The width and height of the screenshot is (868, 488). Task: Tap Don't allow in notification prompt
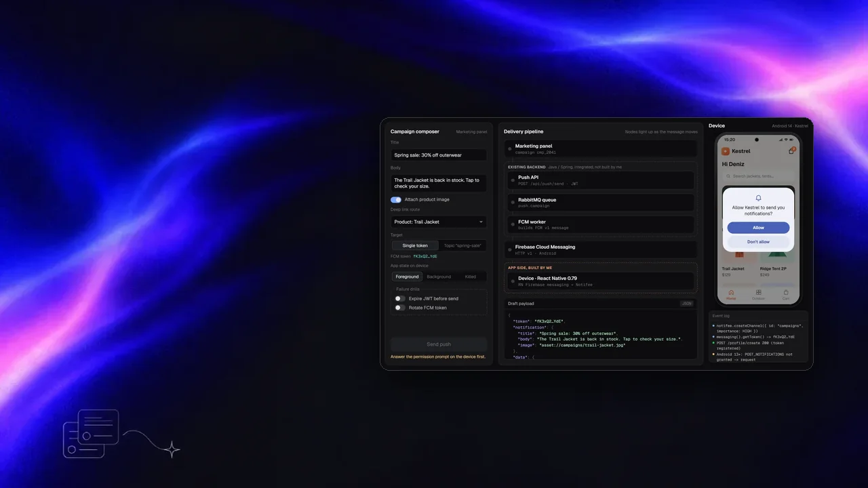(x=758, y=242)
